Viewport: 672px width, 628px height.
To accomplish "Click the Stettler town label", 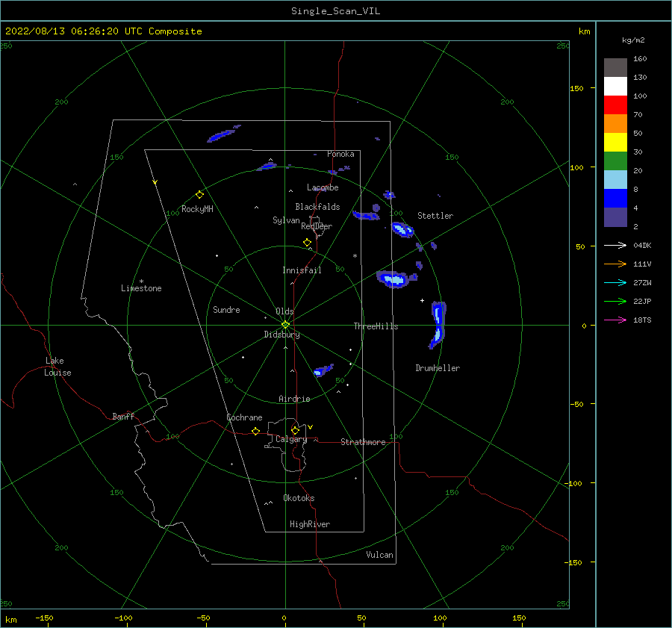I will coord(435,216).
